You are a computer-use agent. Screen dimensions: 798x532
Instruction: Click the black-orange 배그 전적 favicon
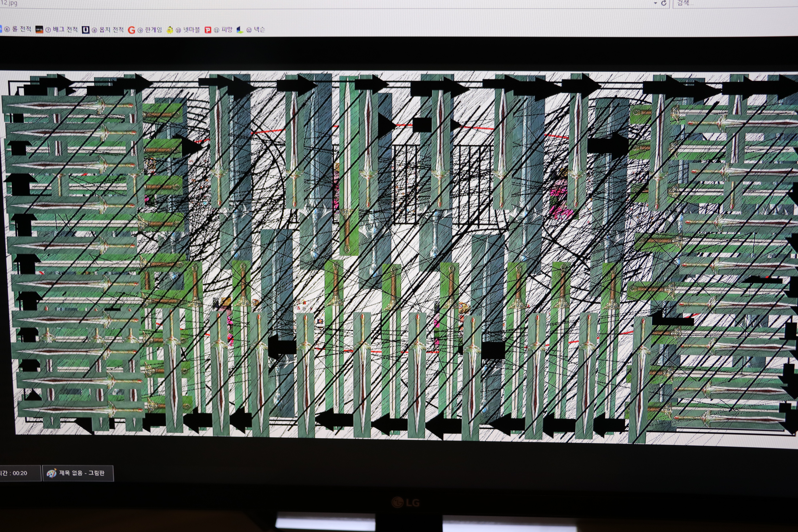[39, 29]
